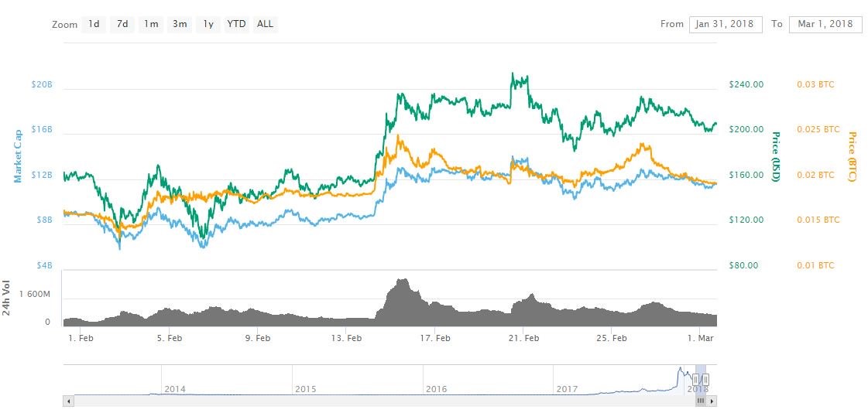Image resolution: width=868 pixels, height=413 pixels.
Task: Switch chart zoom to 3m
Action: pyautogui.click(x=180, y=24)
